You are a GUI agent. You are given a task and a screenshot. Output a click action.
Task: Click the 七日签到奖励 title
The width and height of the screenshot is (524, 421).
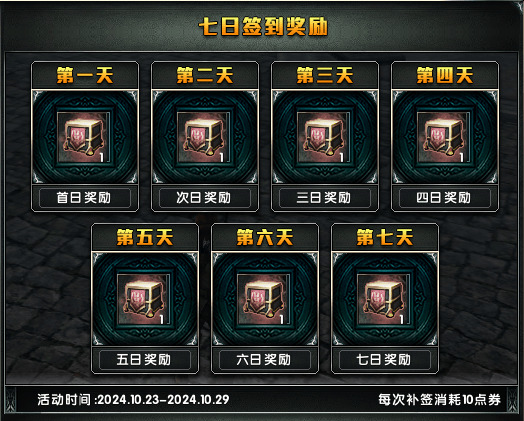pyautogui.click(x=263, y=26)
